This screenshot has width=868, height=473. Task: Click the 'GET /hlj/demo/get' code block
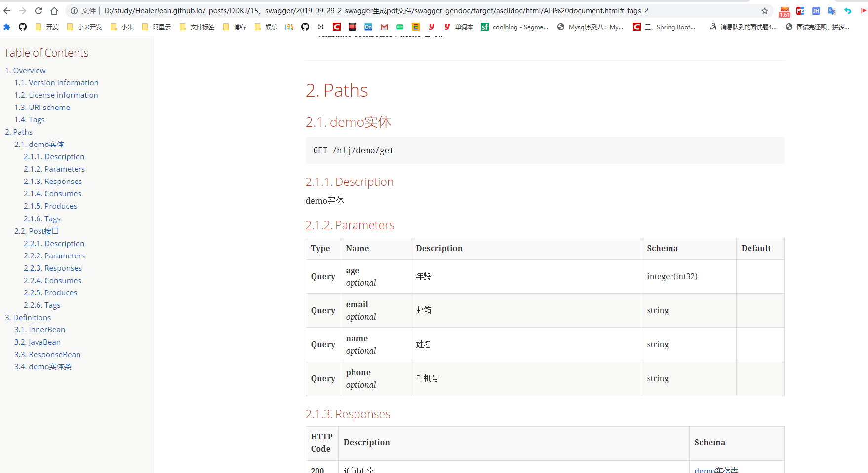[545, 150]
